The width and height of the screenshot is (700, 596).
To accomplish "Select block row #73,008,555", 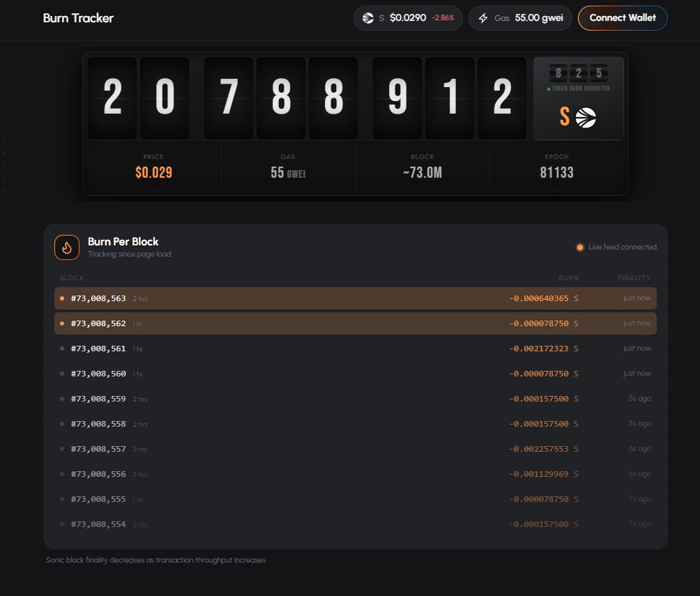I will (356, 498).
